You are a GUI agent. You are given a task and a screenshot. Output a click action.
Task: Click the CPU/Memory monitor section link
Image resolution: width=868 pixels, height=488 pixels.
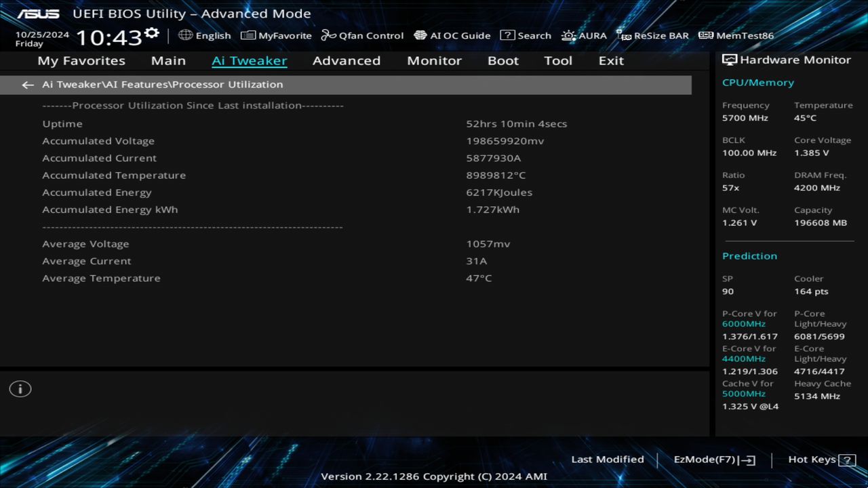coord(758,82)
